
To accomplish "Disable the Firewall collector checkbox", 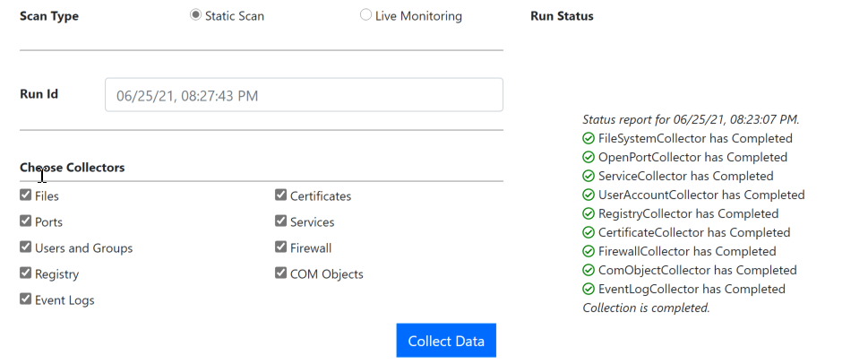I will tap(280, 247).
